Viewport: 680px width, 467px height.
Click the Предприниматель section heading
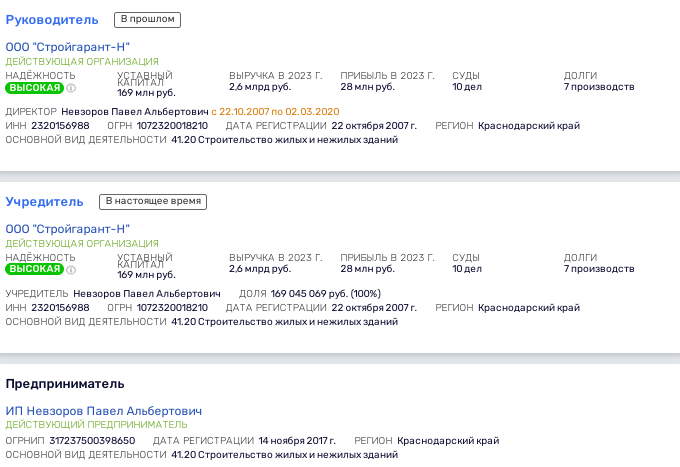click(65, 384)
